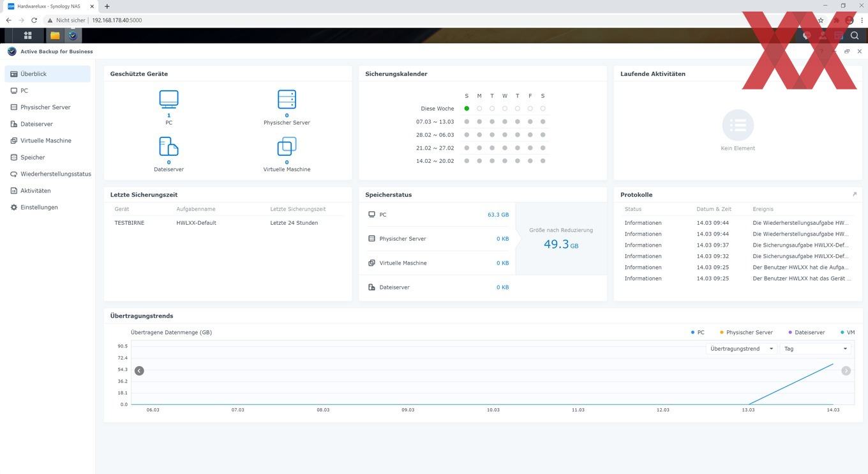Show Aktivitäten from the sidebar

click(48, 190)
